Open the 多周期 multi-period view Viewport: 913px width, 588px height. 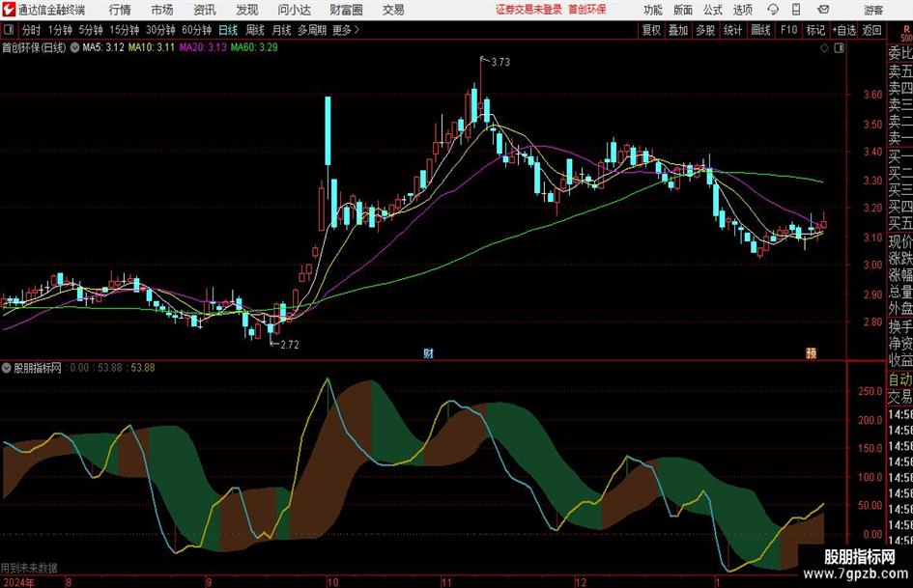[x=312, y=30]
